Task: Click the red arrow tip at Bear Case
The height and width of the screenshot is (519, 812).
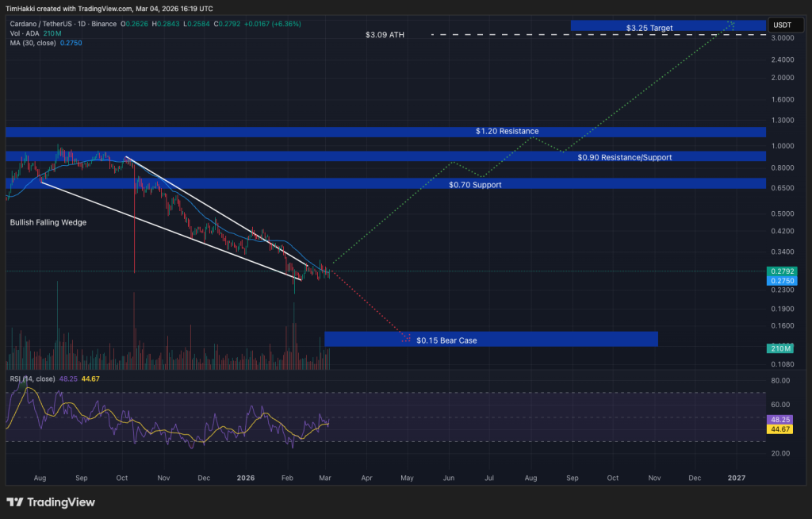Action: coord(408,340)
